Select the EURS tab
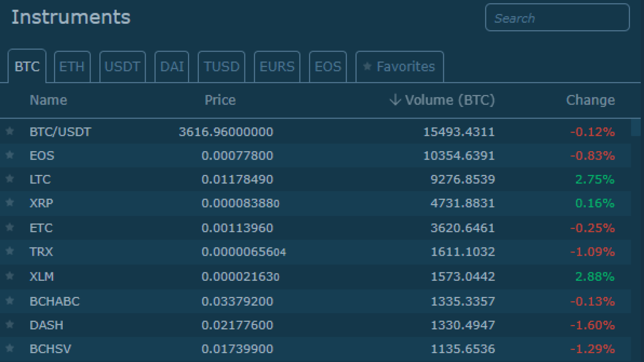Viewport: 644px width, 362px height. (x=277, y=67)
